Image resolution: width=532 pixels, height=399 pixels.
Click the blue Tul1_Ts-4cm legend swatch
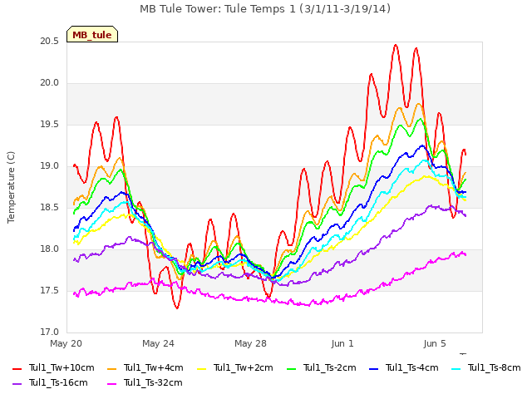point(373,368)
